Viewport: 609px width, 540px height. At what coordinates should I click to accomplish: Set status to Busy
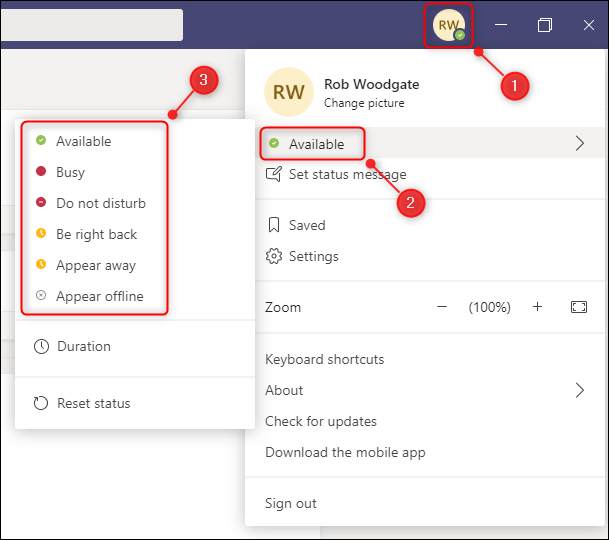[70, 172]
